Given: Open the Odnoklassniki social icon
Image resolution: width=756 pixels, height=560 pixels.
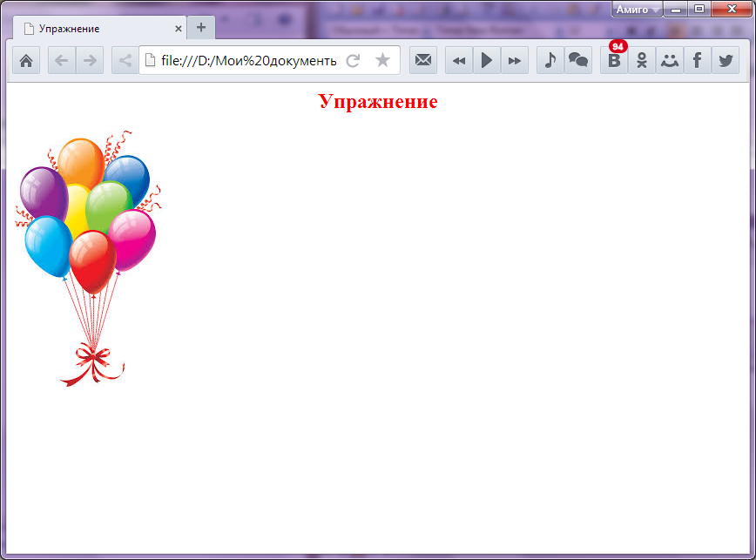Looking at the screenshot, I should (642, 60).
